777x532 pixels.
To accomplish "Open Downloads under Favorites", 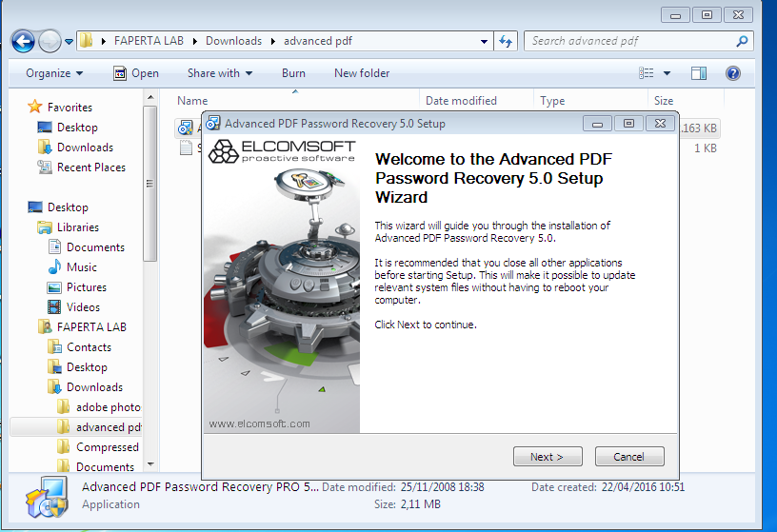I will [86, 148].
